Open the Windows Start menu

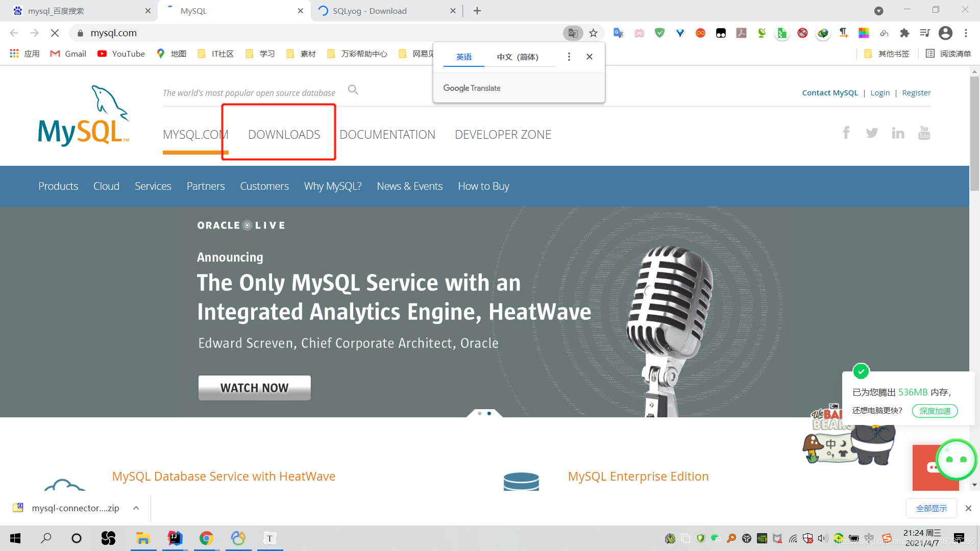[15, 538]
